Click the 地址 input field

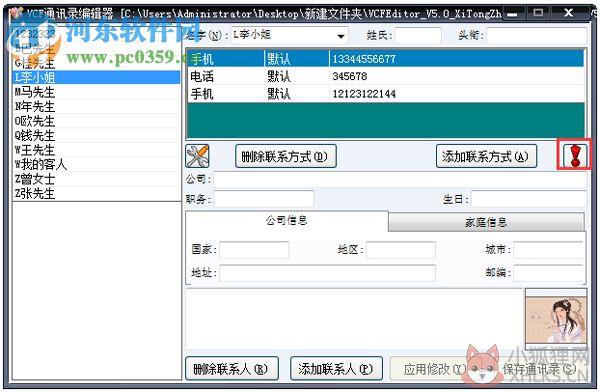[328, 273]
